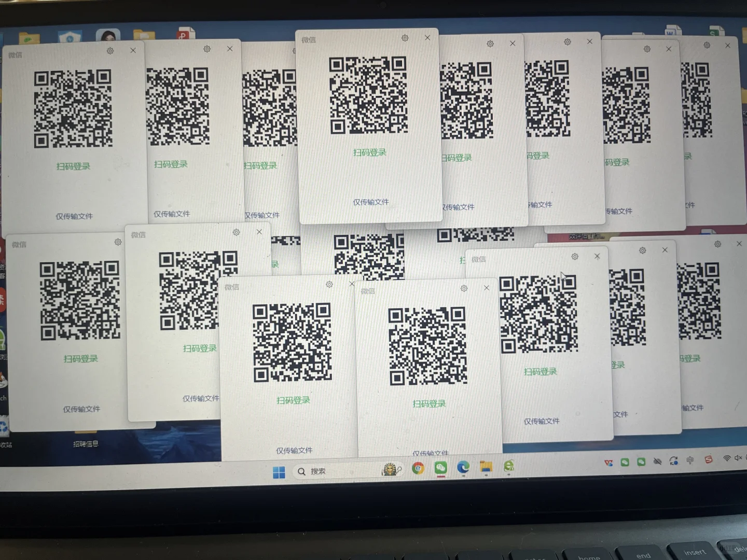Click the QR code in the raised frontmost top-center window
The height and width of the screenshot is (560, 747).
[x=368, y=96]
